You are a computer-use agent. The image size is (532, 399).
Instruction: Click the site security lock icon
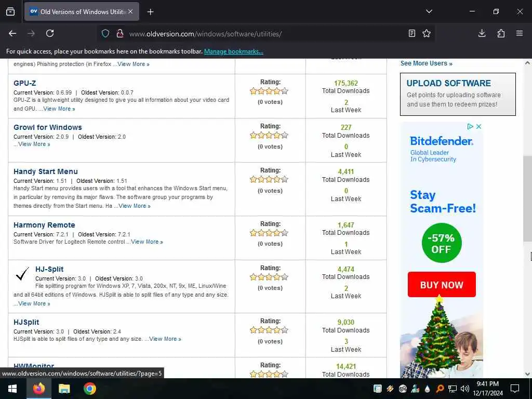[119, 33]
